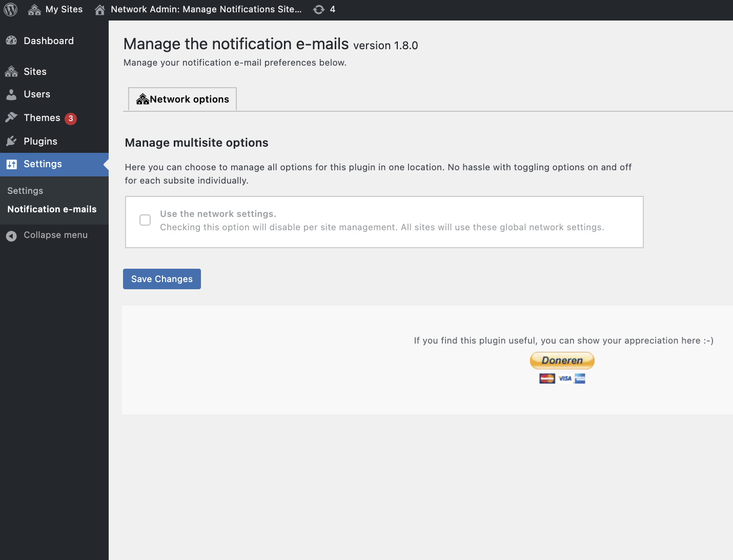The width and height of the screenshot is (733, 560).
Task: Click the WordPress logo in the admin bar
Action: 10,9
